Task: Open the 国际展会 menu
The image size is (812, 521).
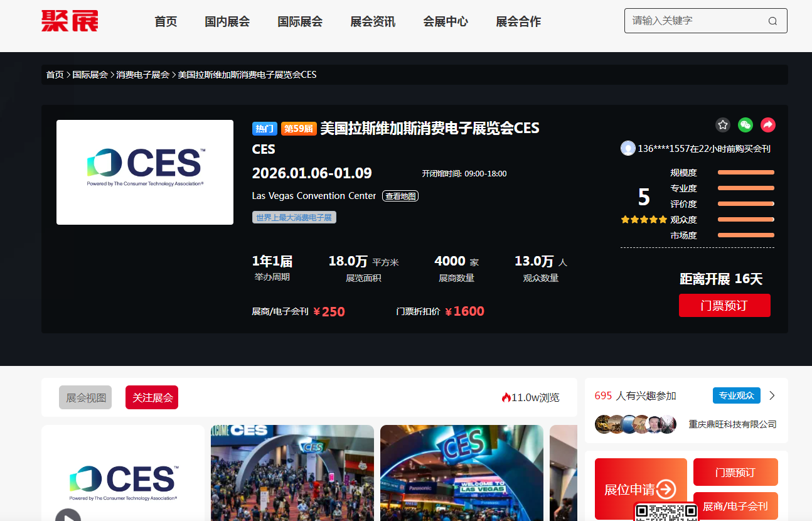Action: 300,21
